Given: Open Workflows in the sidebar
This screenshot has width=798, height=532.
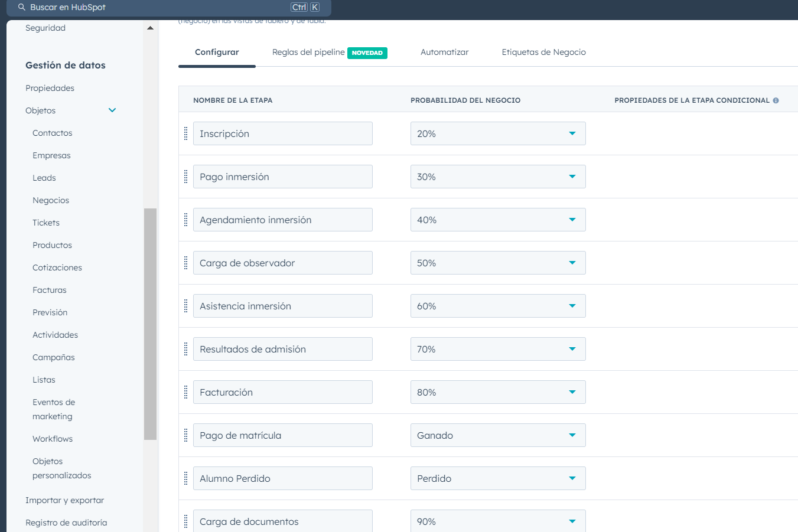Looking at the screenshot, I should tap(53, 439).
